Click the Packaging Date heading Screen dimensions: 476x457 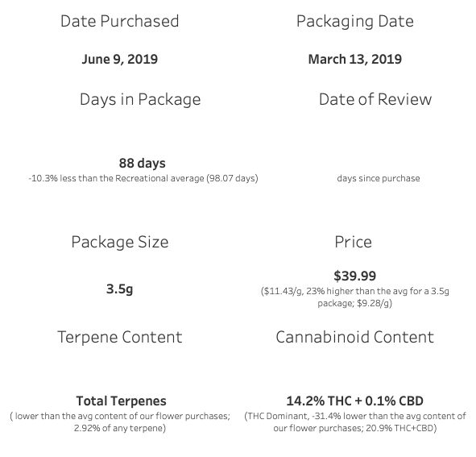[355, 22]
